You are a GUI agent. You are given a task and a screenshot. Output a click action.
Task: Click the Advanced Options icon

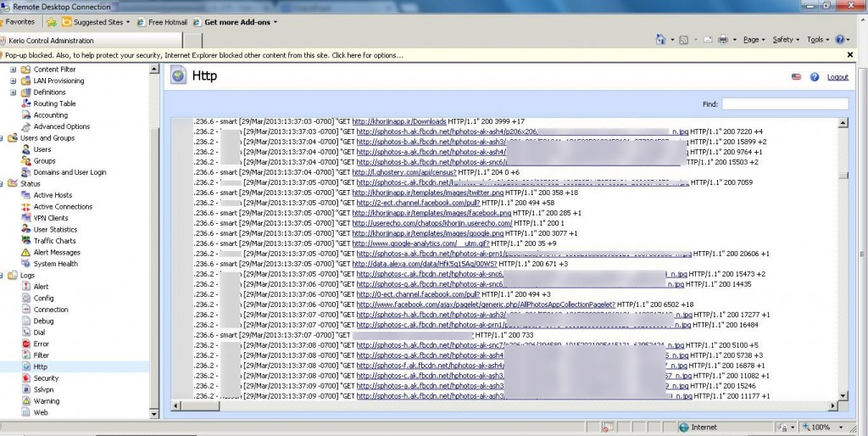[25, 126]
